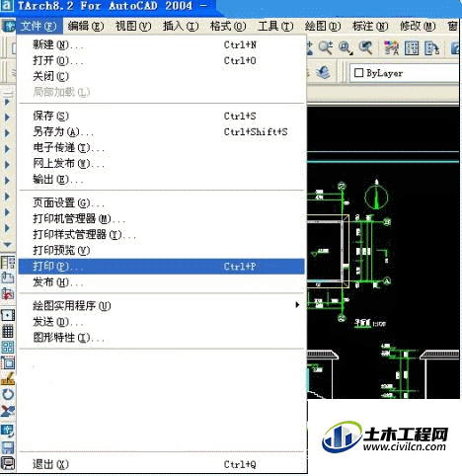Open 打印机管理器(M) menu entry
The width and height of the screenshot is (462, 476).
[x=161, y=218]
